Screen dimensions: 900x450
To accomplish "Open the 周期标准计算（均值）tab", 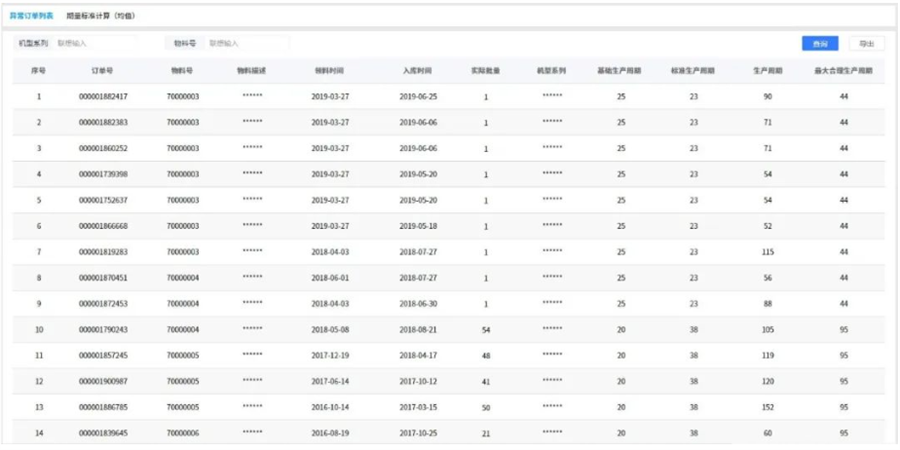I will coord(100,16).
